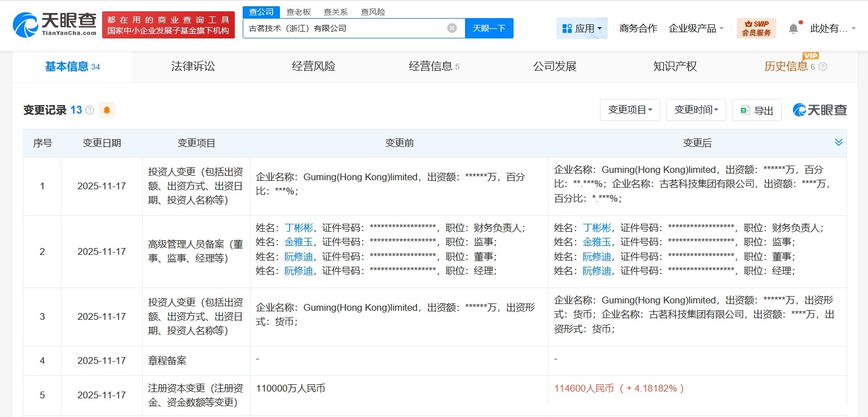Click the question mark beside 历史信息 tab
Viewport: 868px width, 417px height.
(822, 66)
